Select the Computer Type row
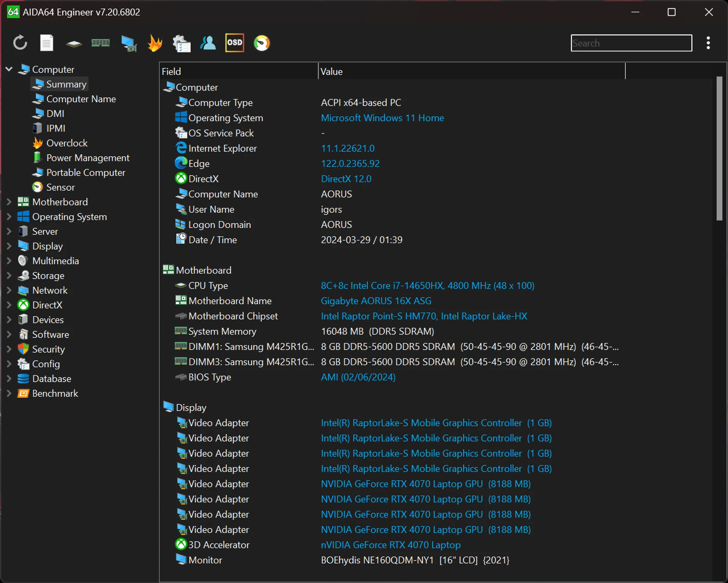Viewport: 728px width, 583px height. tap(392, 102)
